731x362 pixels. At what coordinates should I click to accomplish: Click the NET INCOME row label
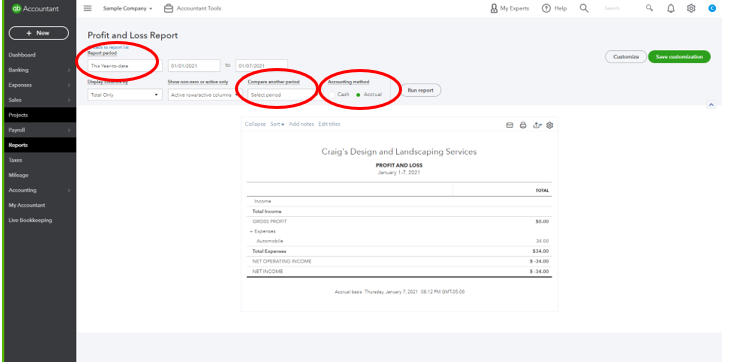[268, 272]
